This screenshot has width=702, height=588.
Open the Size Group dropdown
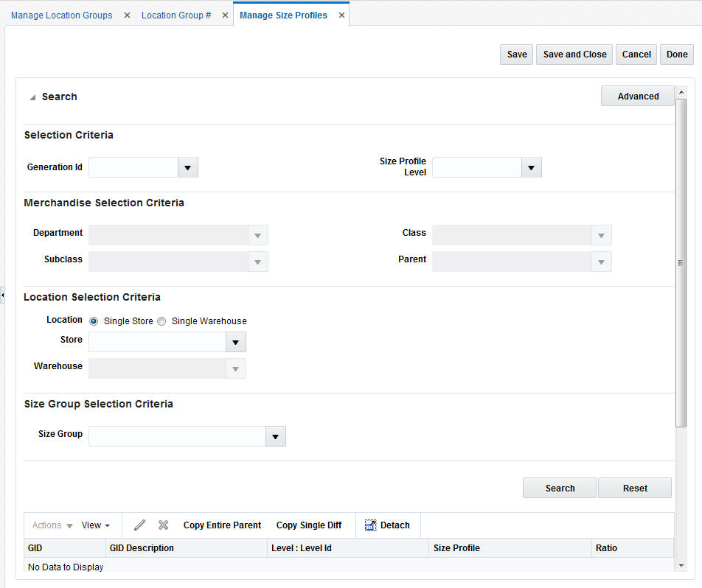275,436
